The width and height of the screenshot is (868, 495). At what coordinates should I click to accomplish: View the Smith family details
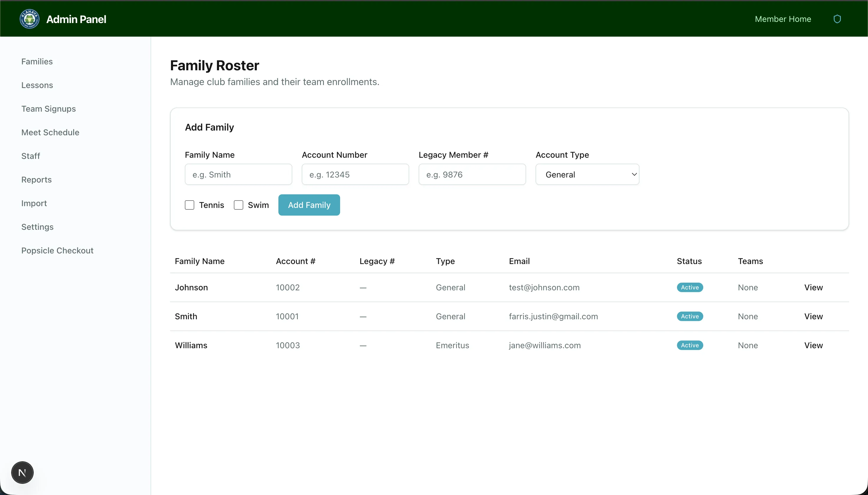coord(814,316)
